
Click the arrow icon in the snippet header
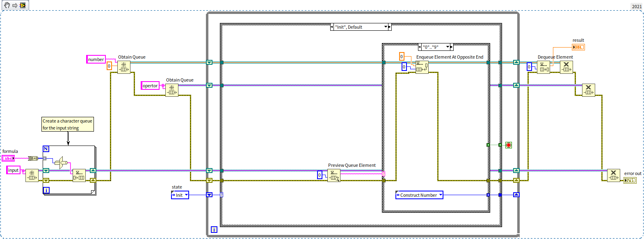pyautogui.click(x=15, y=6)
